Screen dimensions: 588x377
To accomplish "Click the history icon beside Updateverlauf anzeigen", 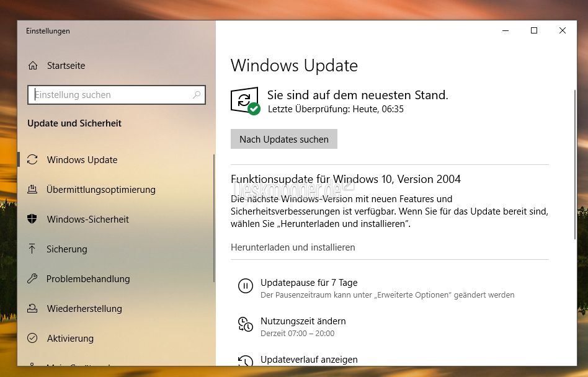I will 246,360.
